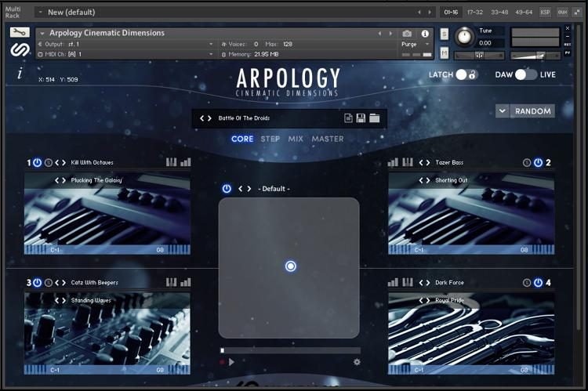Change Kill With Octaves preset arrows
Viewport: 588px width, 391px height.
point(60,163)
